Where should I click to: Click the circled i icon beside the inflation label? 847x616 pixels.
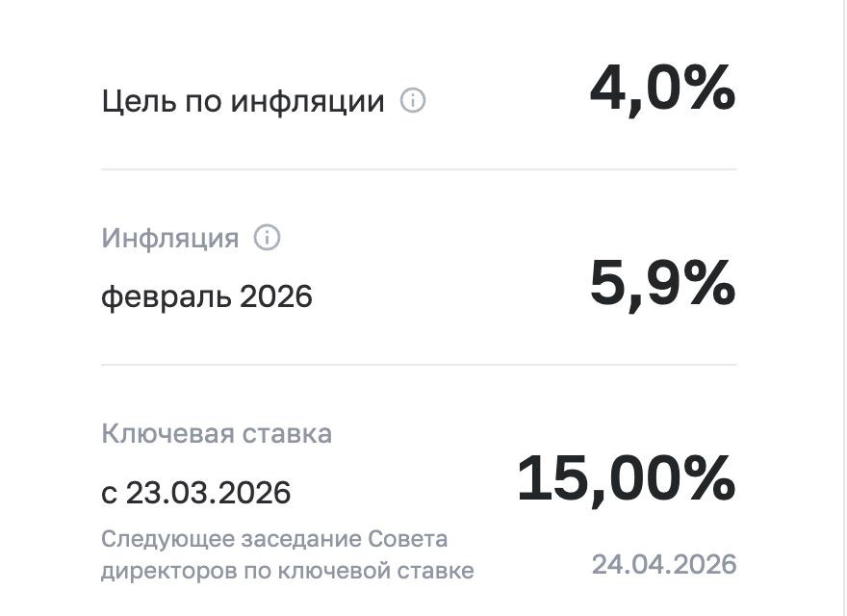click(x=267, y=238)
